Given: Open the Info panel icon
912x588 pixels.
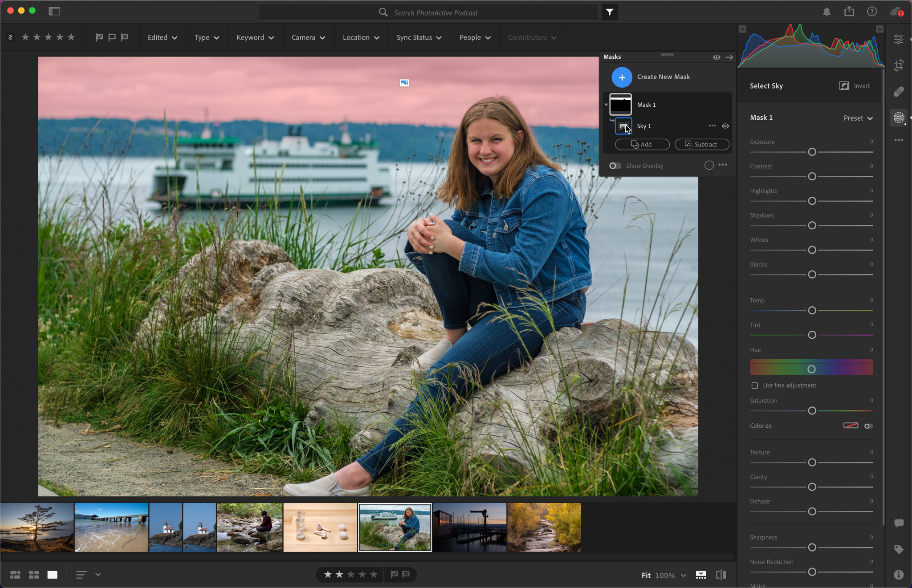Looking at the screenshot, I should (x=899, y=575).
